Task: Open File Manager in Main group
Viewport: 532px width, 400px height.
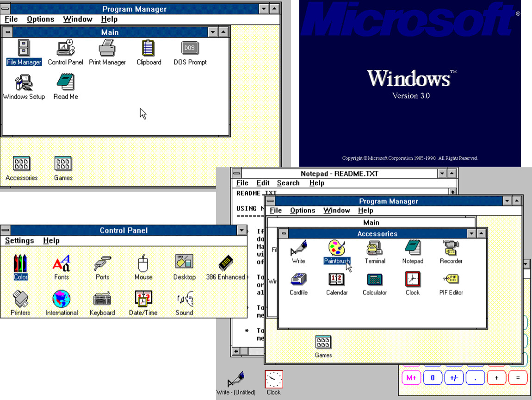Action: click(x=24, y=52)
